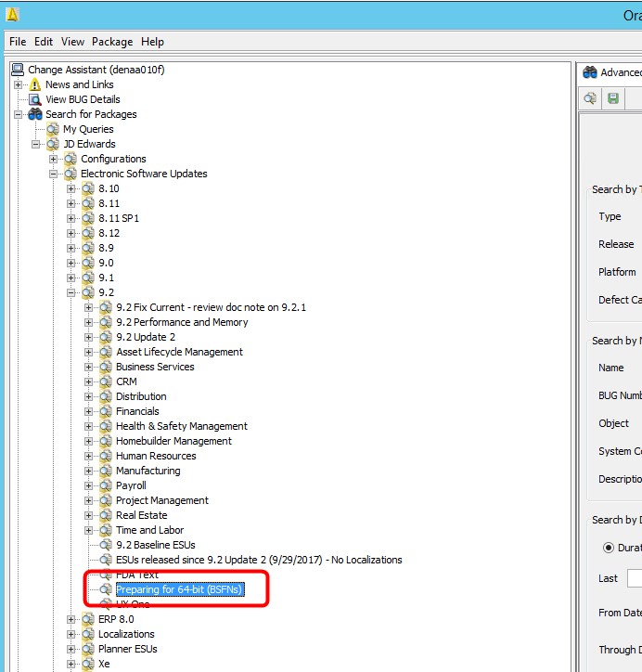Viewport: 642px width, 672px height.
Task: Open the View menu
Action: 72,42
